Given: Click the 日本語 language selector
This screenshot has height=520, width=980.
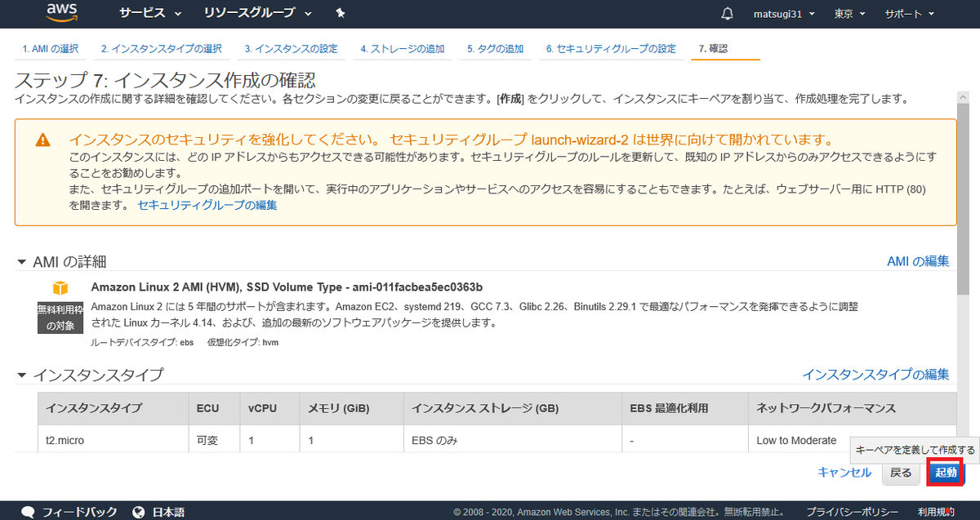Looking at the screenshot, I should pos(168,512).
